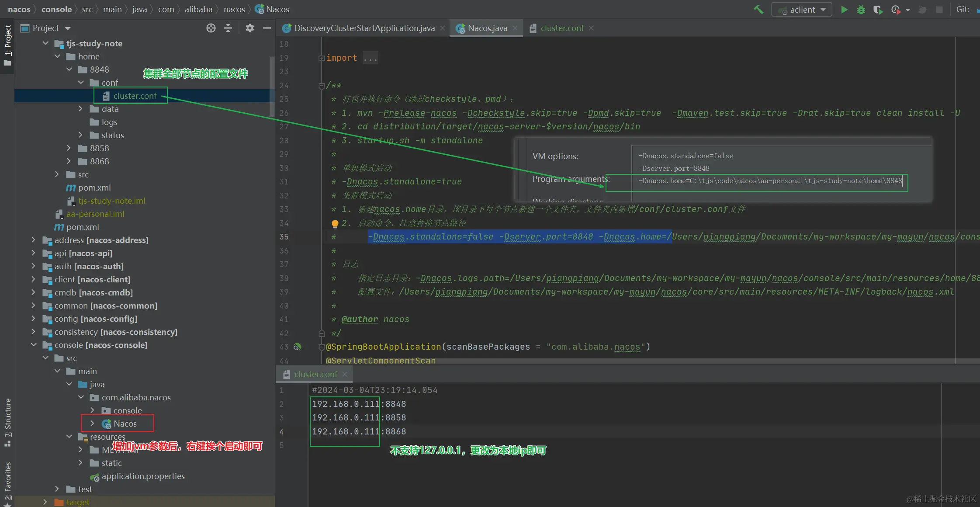The height and width of the screenshot is (507, 980).
Task: Collapse the console [nacos-console] module
Action: click(x=34, y=345)
